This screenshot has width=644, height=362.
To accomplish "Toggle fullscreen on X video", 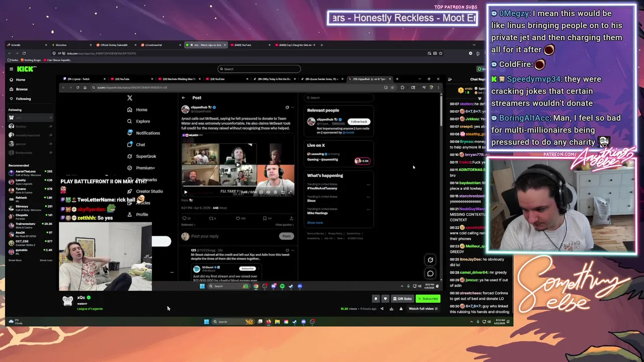I will [x=290, y=192].
